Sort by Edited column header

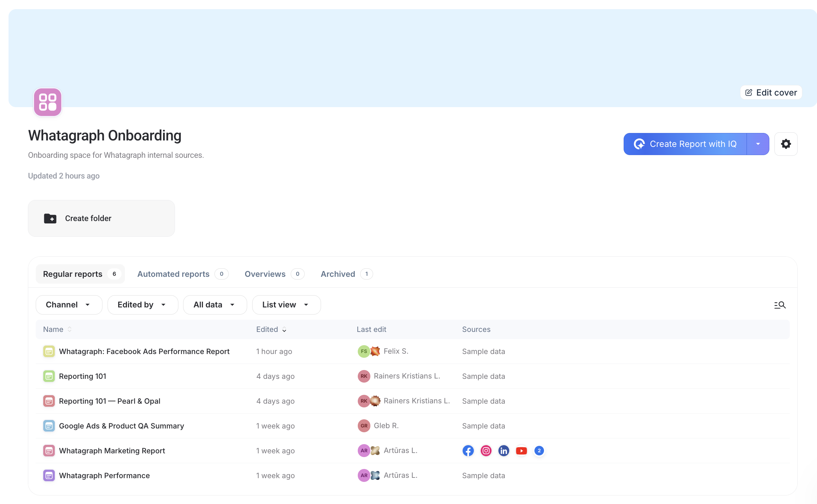271,329
